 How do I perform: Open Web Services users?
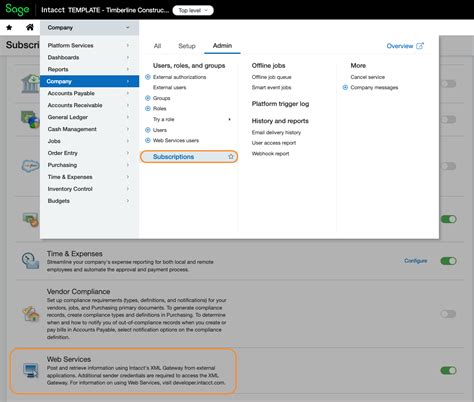pos(176,140)
